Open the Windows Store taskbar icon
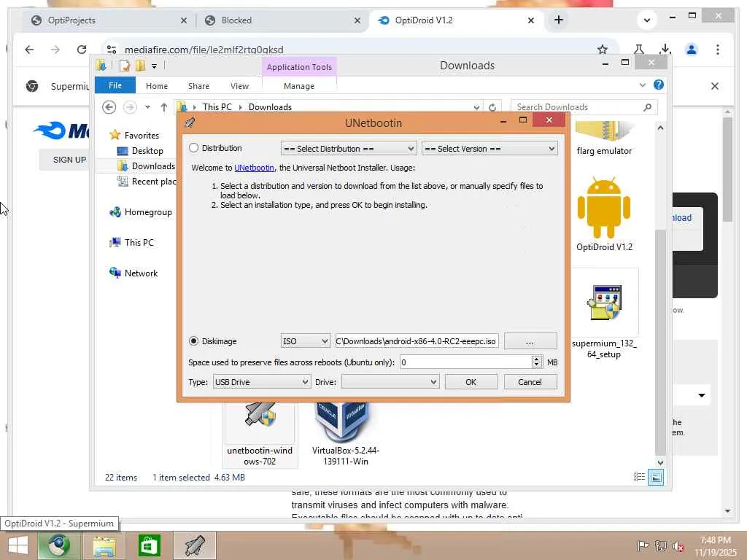747x560 pixels. click(149, 545)
